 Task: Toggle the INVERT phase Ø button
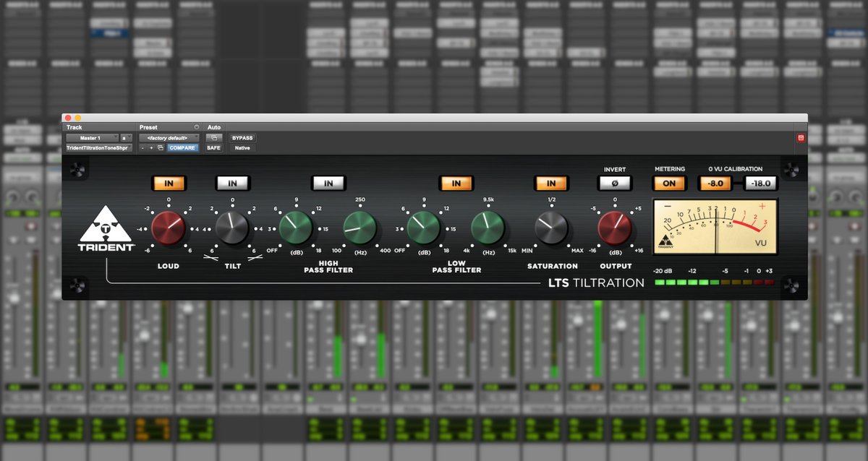click(x=615, y=184)
